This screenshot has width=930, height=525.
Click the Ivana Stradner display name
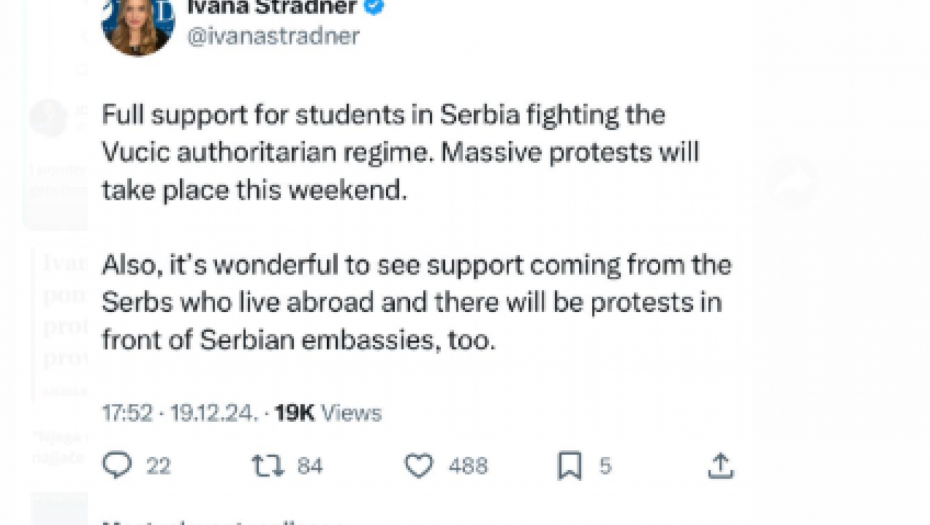270,6
